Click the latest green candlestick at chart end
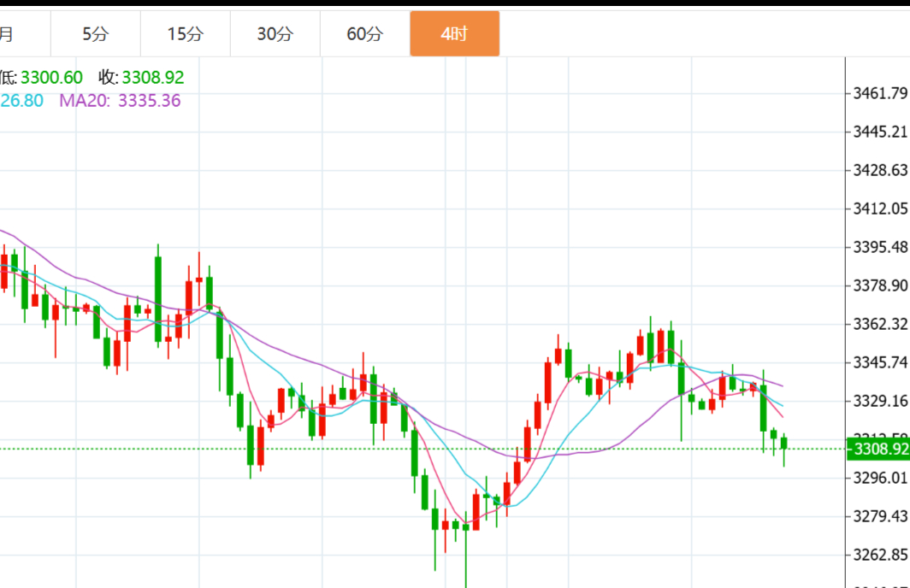The height and width of the screenshot is (588, 910). coord(784,444)
